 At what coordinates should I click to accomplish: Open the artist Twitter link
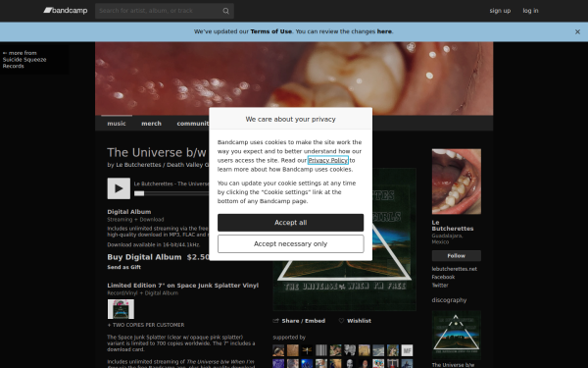coord(440,286)
